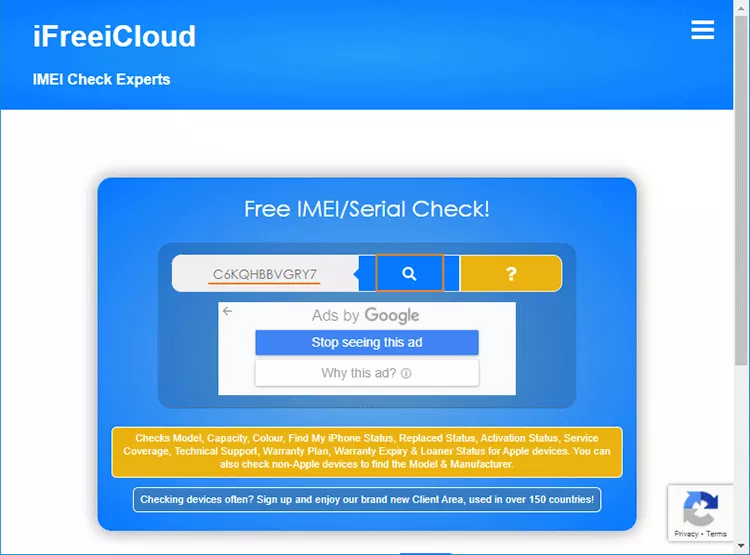Click the Free IMEI/Serial Check! heading
This screenshot has width=750, height=555.
[367, 209]
